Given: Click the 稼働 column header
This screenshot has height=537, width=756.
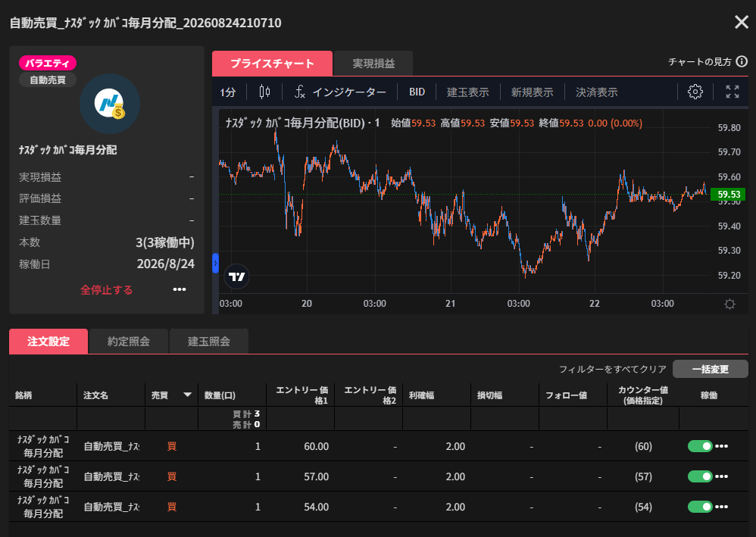Looking at the screenshot, I should 709,395.
